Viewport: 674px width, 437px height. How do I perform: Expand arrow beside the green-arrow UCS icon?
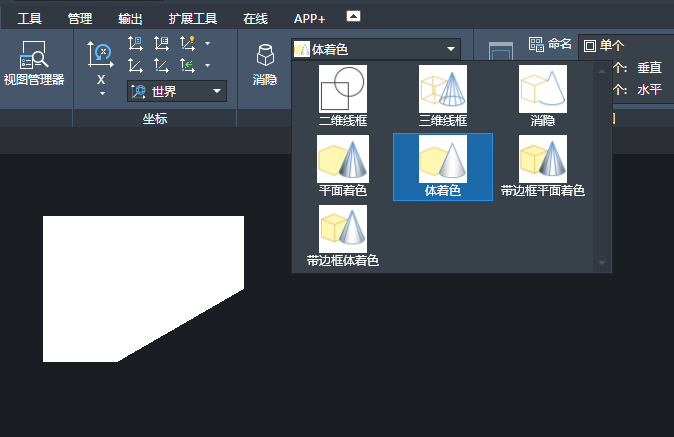[208, 65]
